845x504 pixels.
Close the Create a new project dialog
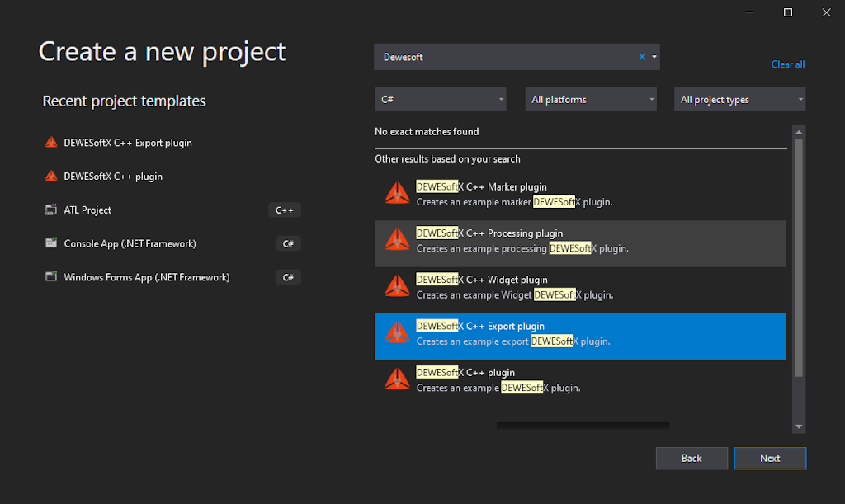click(x=826, y=12)
